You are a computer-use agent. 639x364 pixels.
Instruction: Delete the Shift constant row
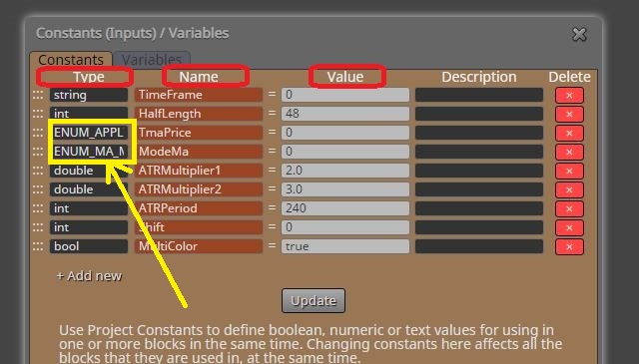(x=569, y=227)
